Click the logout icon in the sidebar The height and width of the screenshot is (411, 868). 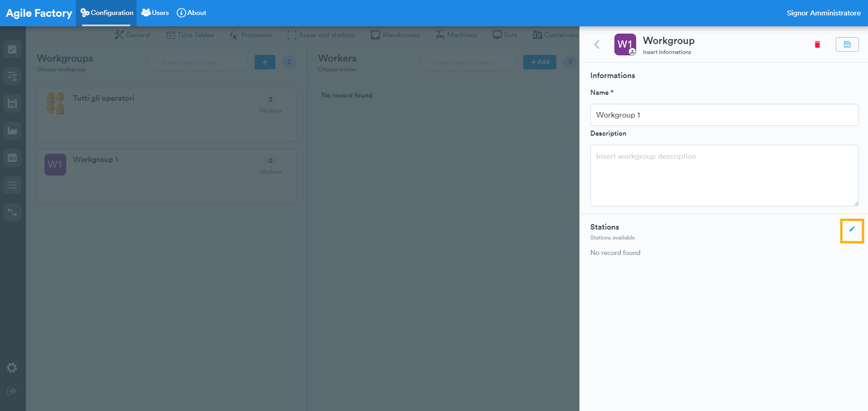click(12, 391)
